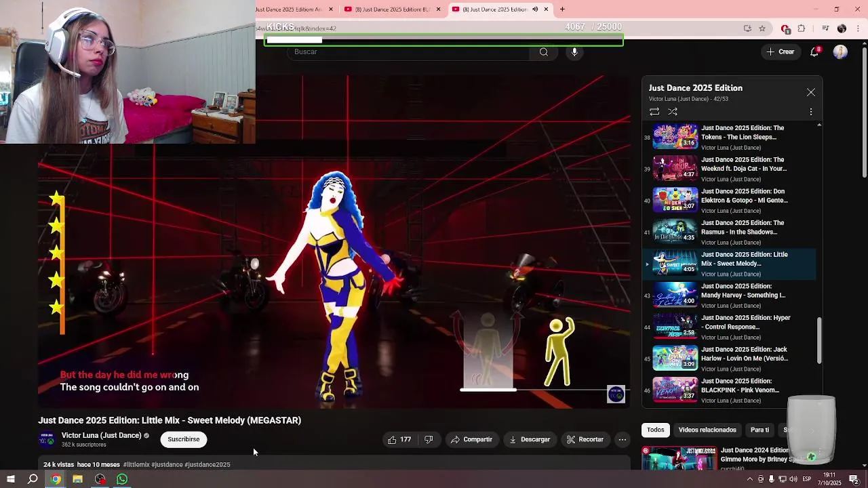This screenshot has width=868, height=488.
Task: Play The Rasmus - In the Shadows item
Action: click(729, 232)
